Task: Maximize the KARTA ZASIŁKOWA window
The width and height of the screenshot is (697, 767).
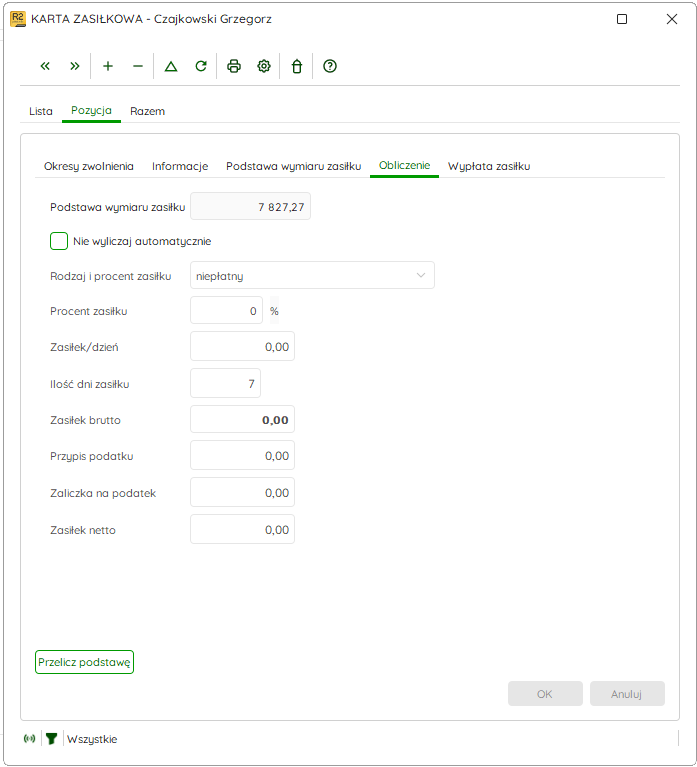Action: click(x=622, y=19)
